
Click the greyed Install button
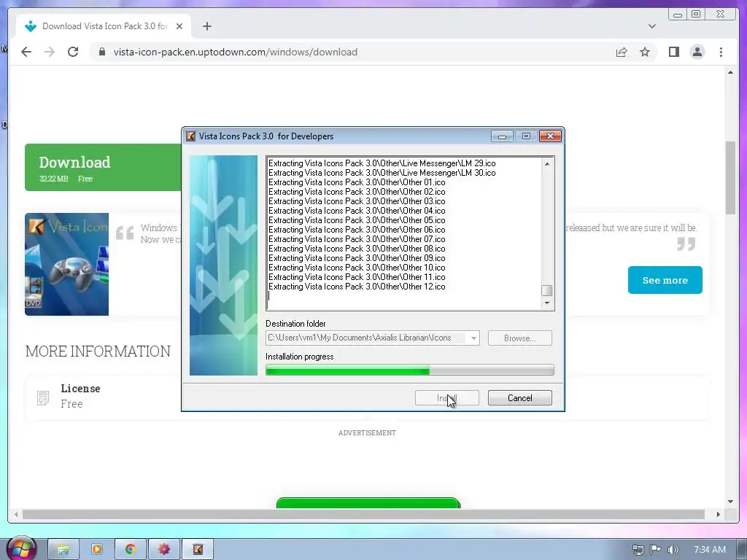447,397
